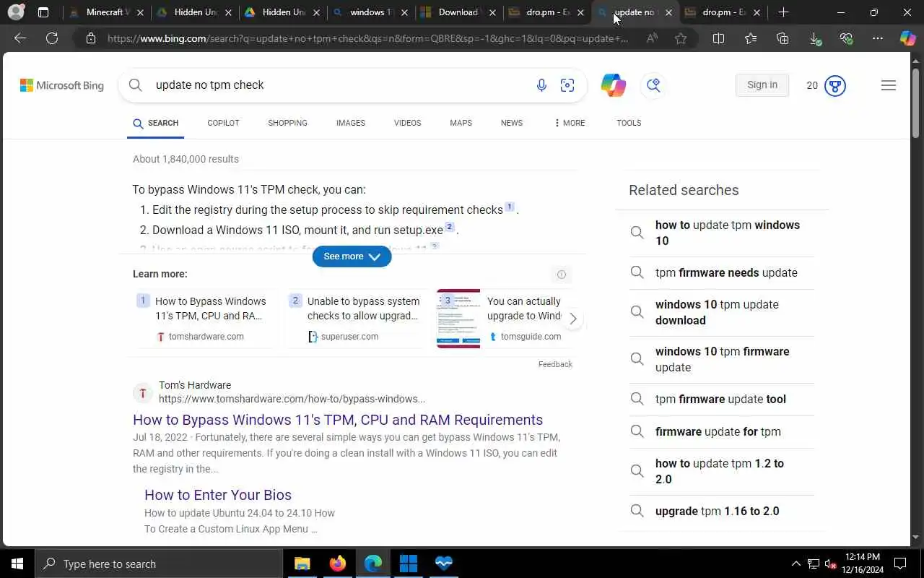Screen dimensions: 924x578
Task: Open Browser essentials heart icon
Action: [x=846, y=38]
